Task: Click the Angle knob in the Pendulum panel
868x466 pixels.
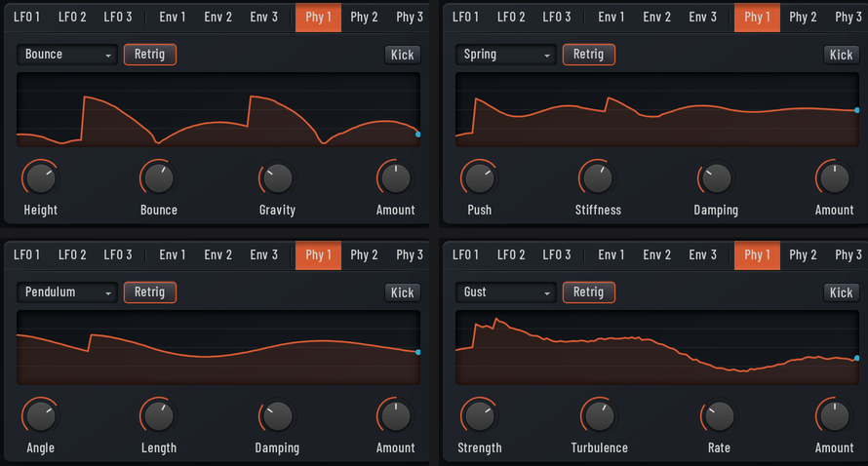Action: point(41,416)
